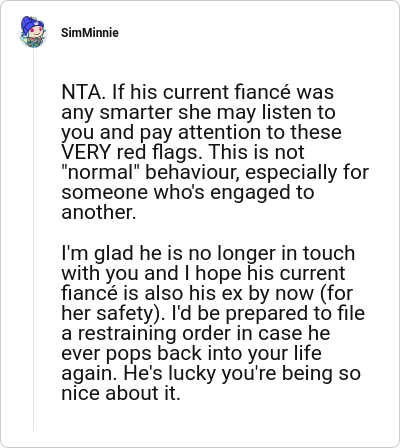Collapse the comment thread using vertical line
The width and height of the screenshot is (400, 448).
(x=33, y=240)
